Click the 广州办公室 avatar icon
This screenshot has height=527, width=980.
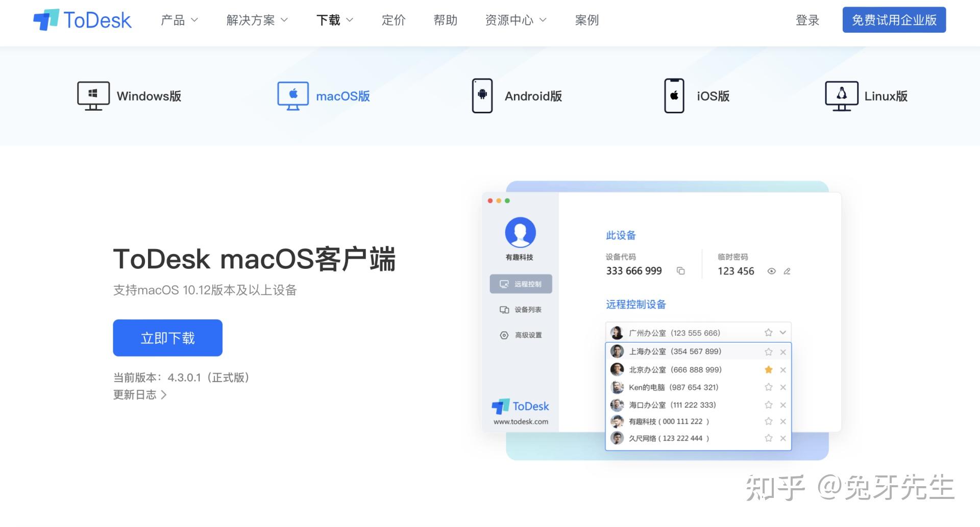(617, 333)
